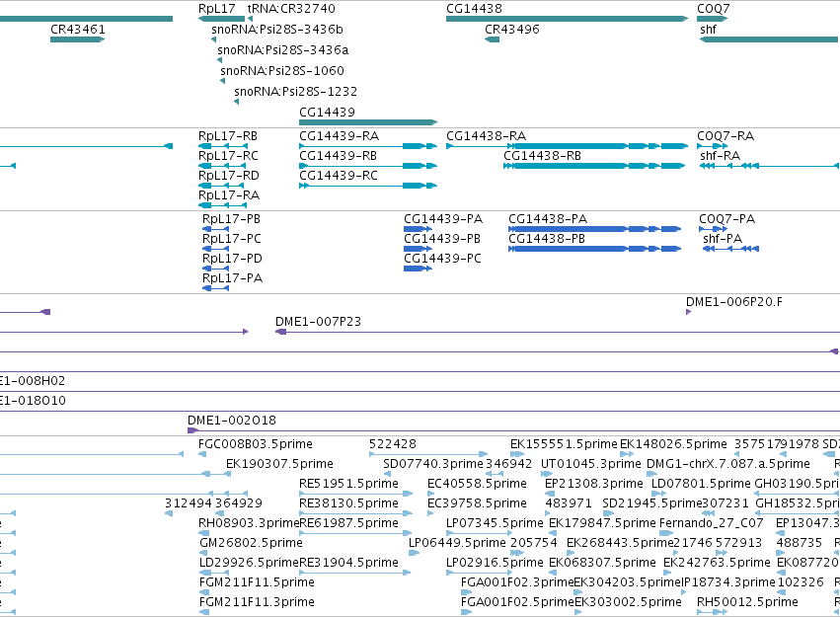This screenshot has height=617, width=840.
Task: Open transcript RpL17-RA
Action: tap(229, 195)
